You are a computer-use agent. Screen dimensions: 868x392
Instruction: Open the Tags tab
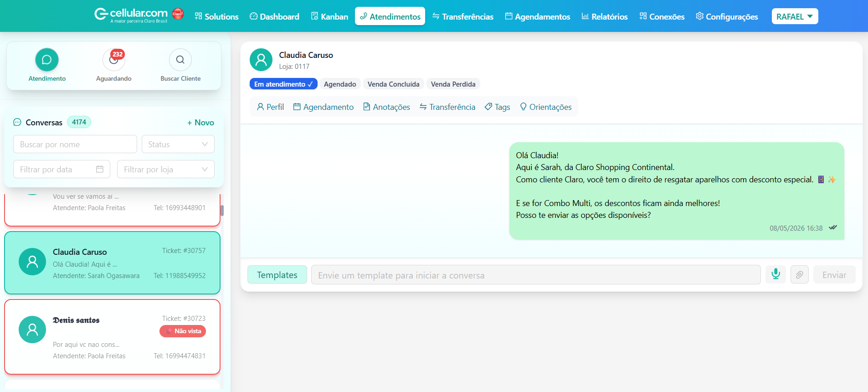(498, 107)
